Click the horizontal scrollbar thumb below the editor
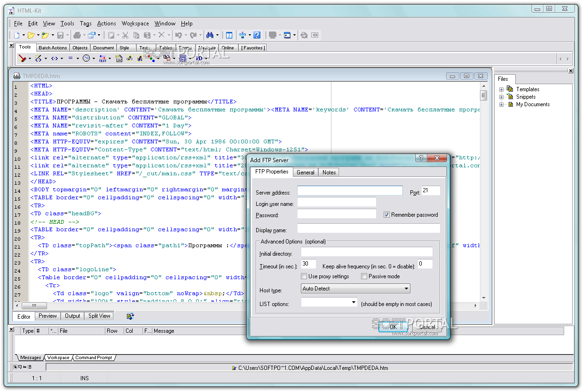Image resolution: width=582 pixels, height=392 pixels. click(34, 306)
